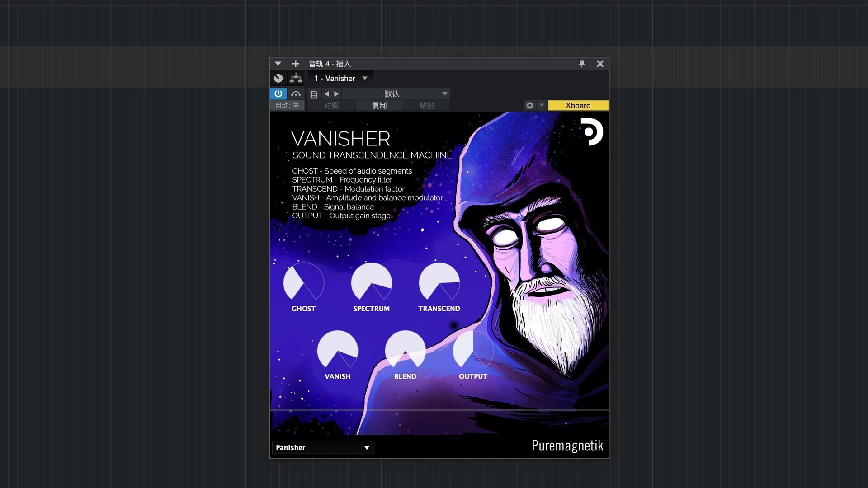Click the TRANSCEND knob
The height and width of the screenshot is (488, 868).
[x=439, y=282]
